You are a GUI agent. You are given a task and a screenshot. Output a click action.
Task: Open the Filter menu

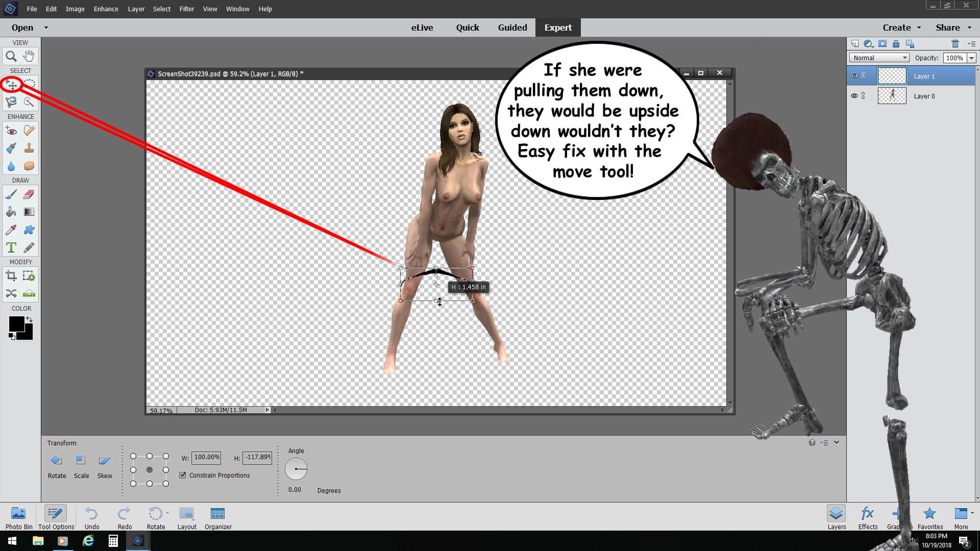coord(187,9)
